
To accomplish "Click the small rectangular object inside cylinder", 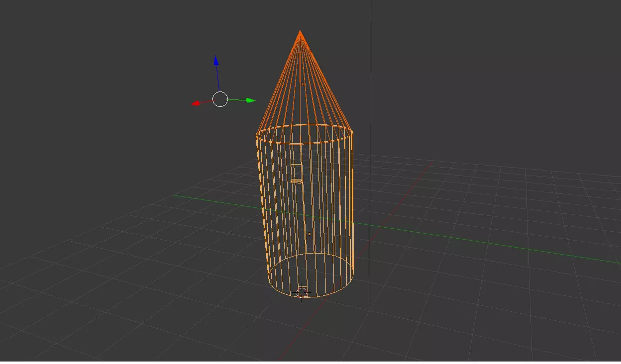I will (296, 181).
